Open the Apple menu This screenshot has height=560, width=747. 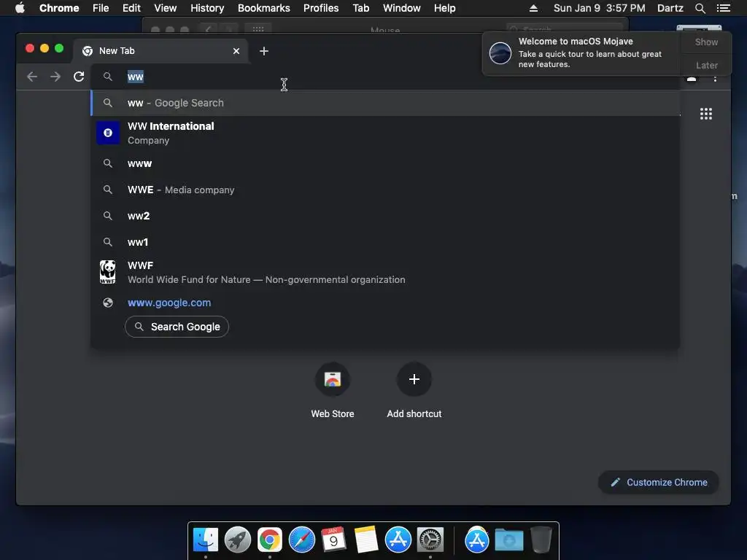20,8
